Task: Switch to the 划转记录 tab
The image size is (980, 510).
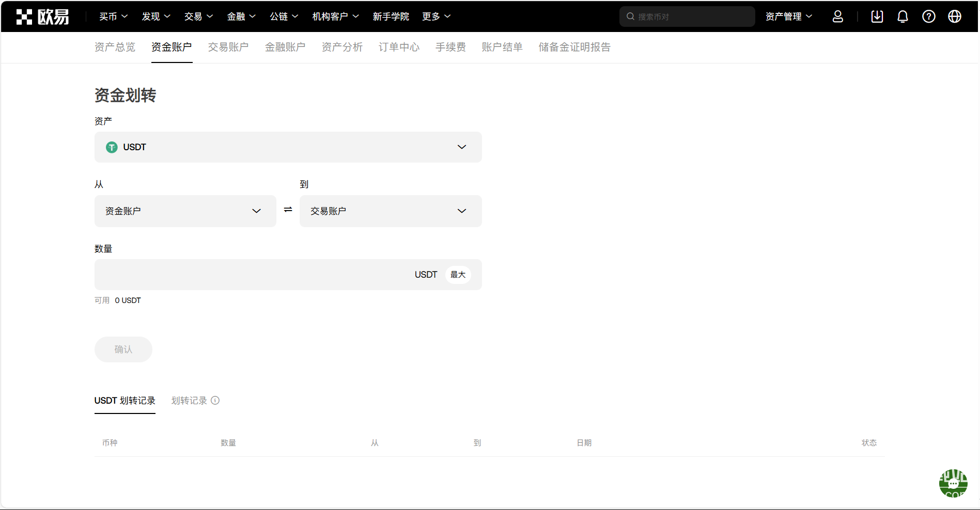Action: tap(189, 401)
